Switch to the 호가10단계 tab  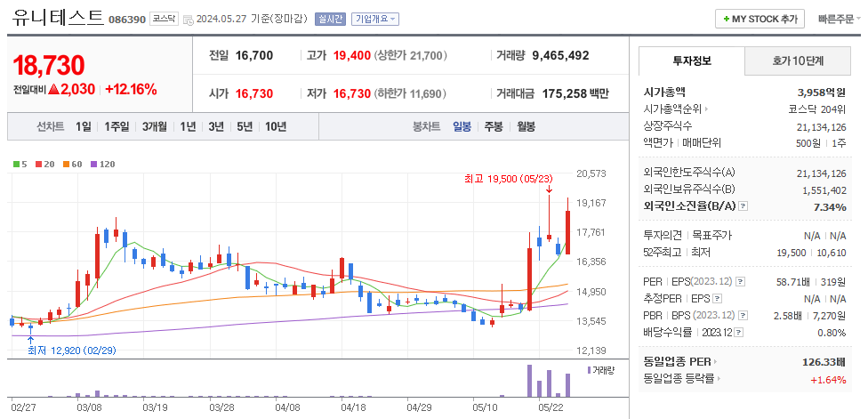point(797,60)
